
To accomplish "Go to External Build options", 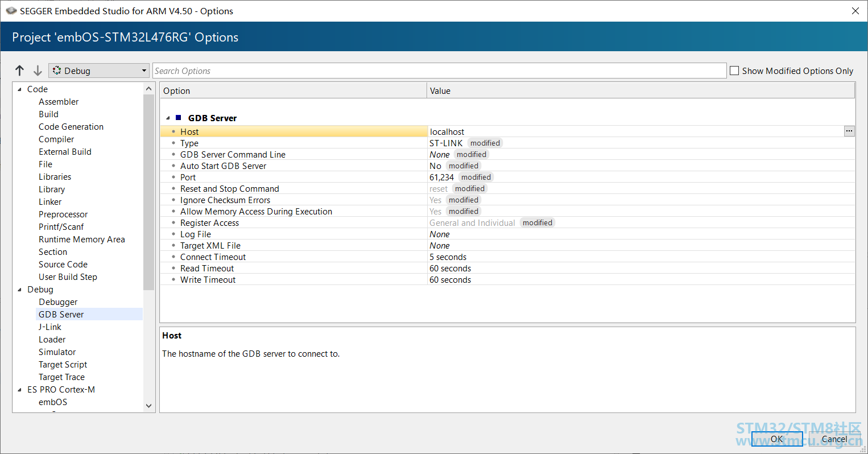I will point(65,152).
